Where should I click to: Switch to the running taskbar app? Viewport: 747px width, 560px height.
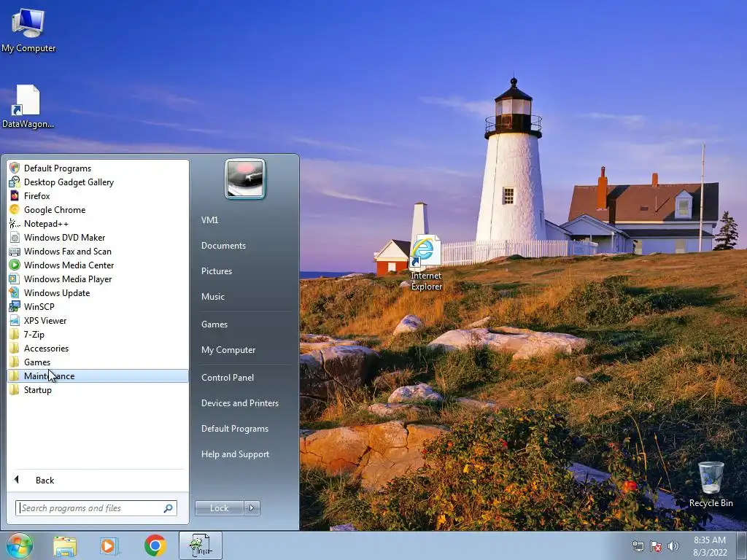click(201, 545)
